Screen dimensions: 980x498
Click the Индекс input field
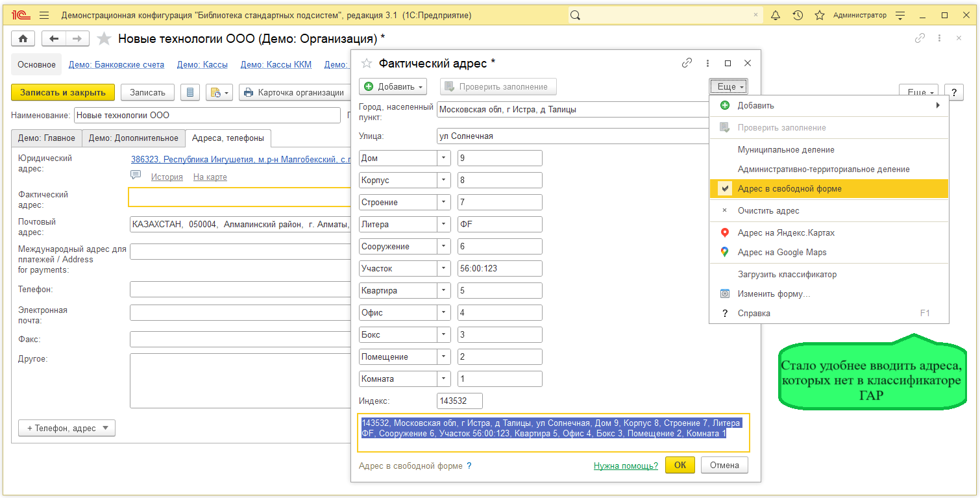point(459,401)
